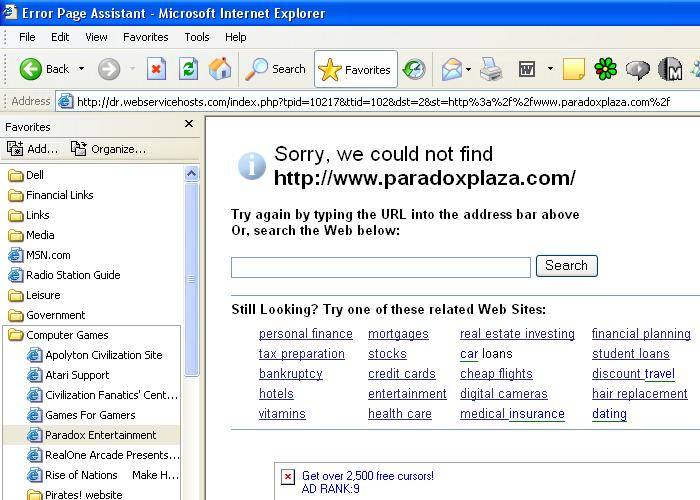700x500 pixels.
Task: Click the web search text field
Action: click(x=380, y=267)
